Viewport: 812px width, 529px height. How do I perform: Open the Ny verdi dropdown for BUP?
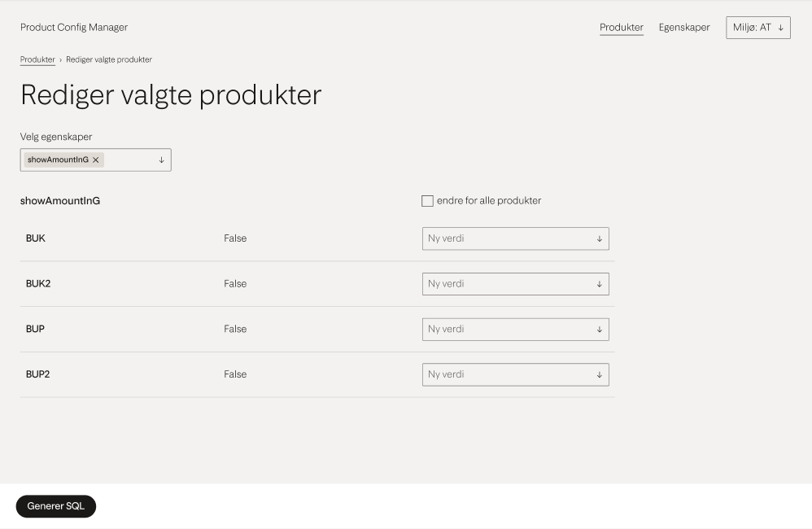515,330
